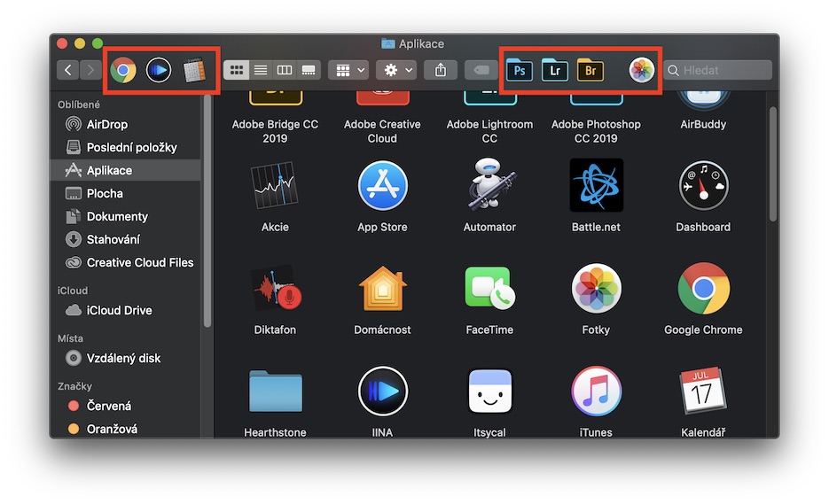Screen dimensions: 829x504
Task: Open Dokumenty in the sidebar
Action: (125, 217)
